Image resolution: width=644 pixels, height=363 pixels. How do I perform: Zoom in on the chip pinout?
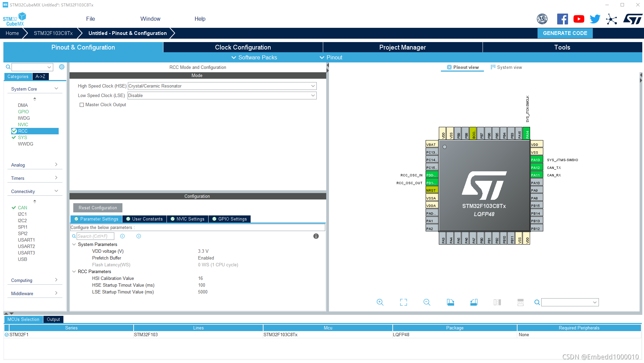tap(380, 302)
